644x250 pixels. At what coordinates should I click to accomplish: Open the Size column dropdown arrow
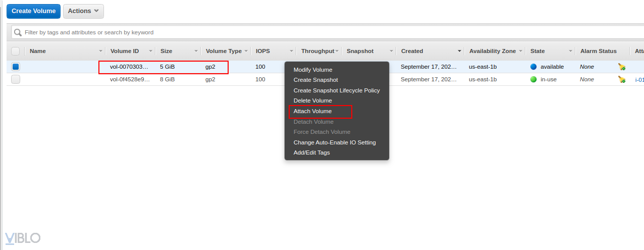point(196,51)
